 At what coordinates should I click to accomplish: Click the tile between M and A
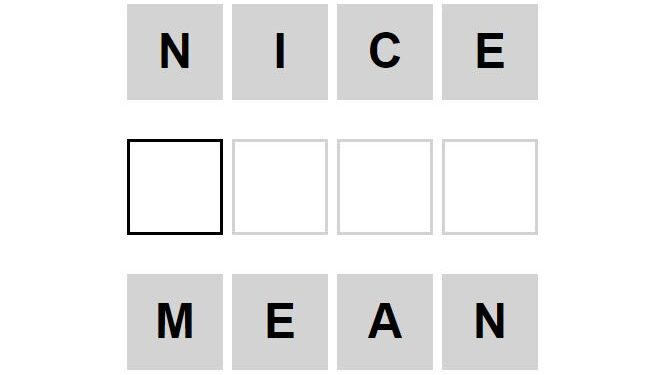coord(280,322)
